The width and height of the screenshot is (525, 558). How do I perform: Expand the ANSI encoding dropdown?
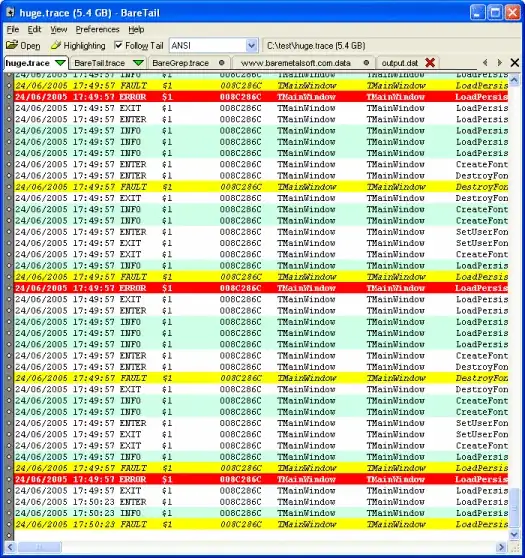point(251,45)
